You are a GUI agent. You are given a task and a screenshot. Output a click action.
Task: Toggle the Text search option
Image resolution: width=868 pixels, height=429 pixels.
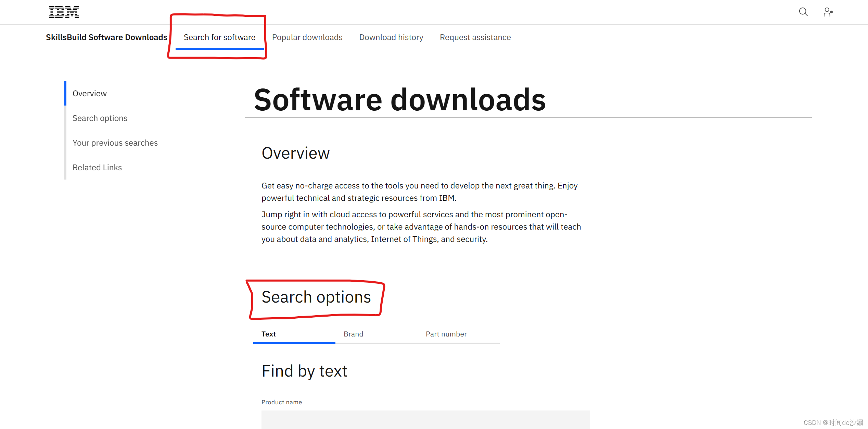269,333
